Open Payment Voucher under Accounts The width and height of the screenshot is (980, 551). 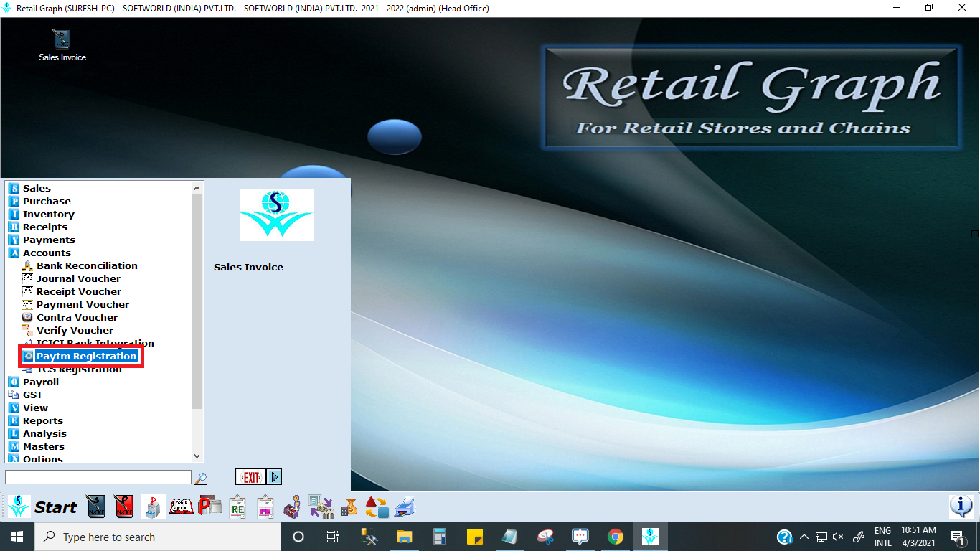coord(83,304)
